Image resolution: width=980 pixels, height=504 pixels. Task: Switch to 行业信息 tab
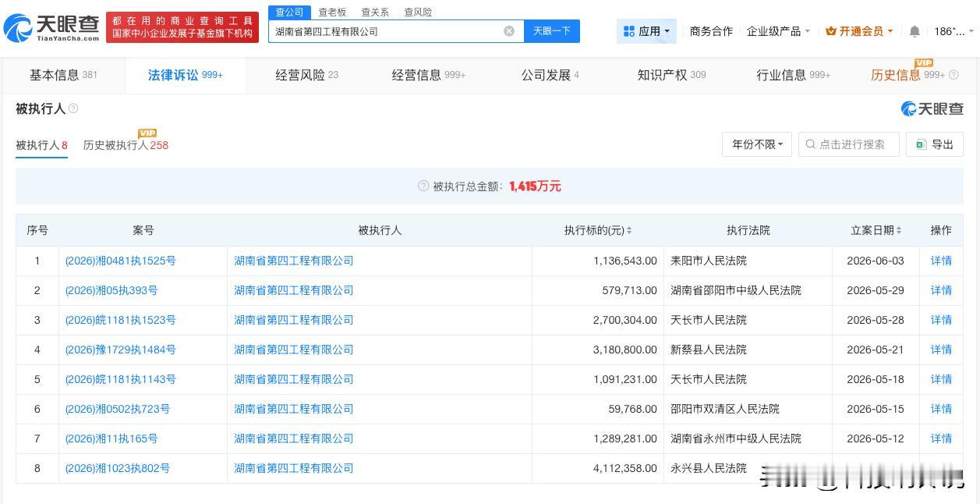[x=793, y=75]
